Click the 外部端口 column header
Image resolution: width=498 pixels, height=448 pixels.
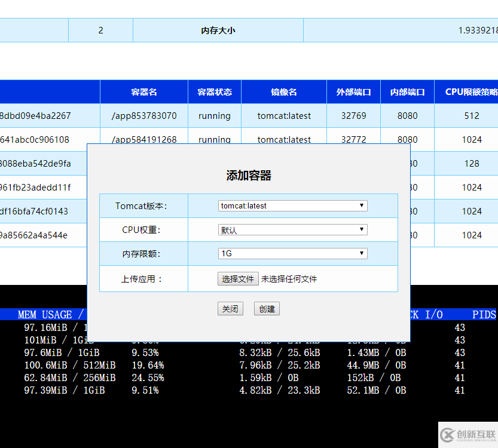tap(354, 92)
